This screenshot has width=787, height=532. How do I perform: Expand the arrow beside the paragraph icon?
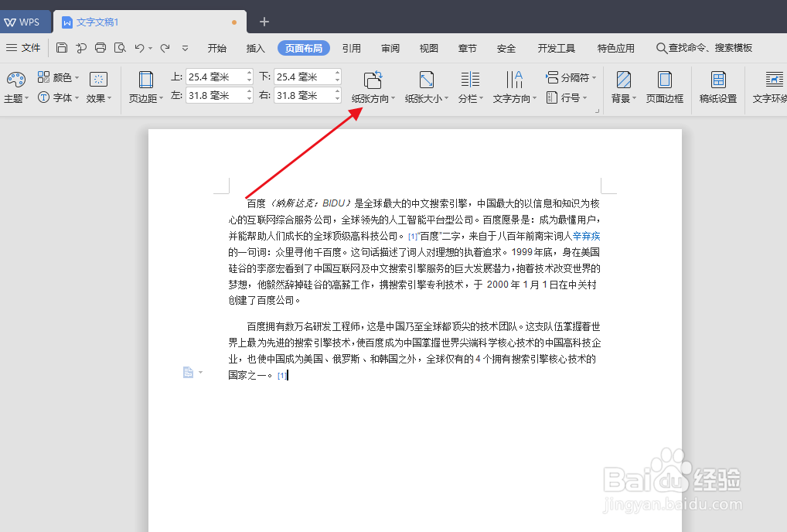[201, 373]
